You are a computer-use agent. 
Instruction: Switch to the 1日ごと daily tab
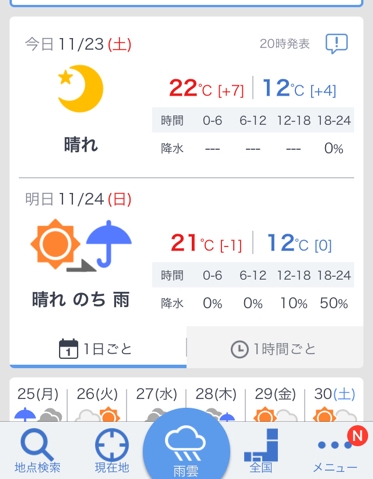pyautogui.click(x=98, y=349)
